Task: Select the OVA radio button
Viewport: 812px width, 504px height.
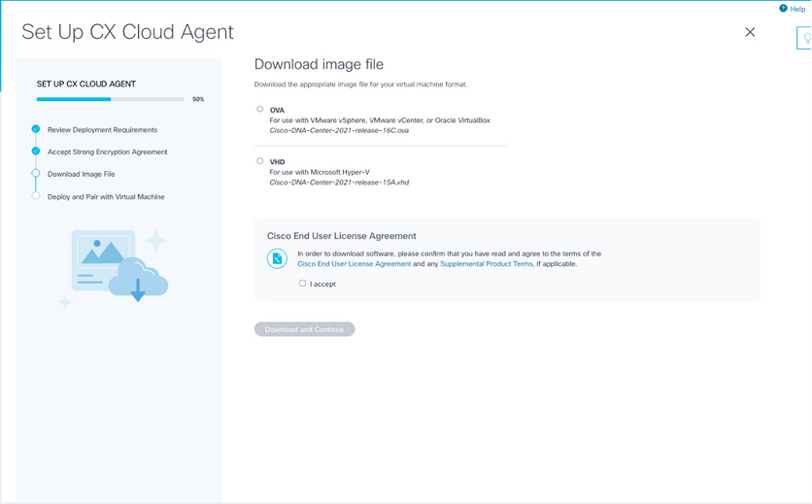Action: pyautogui.click(x=260, y=109)
